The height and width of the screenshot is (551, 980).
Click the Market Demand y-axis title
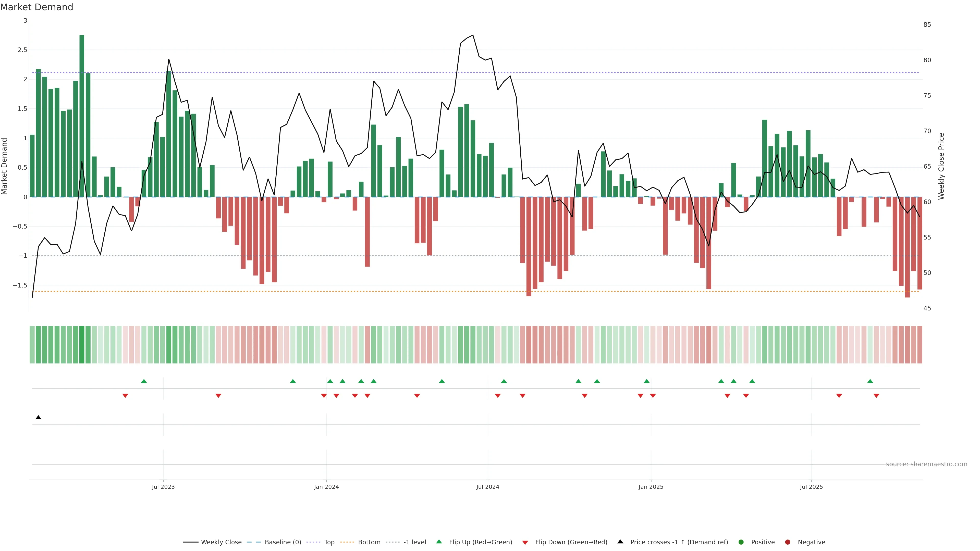click(5, 166)
